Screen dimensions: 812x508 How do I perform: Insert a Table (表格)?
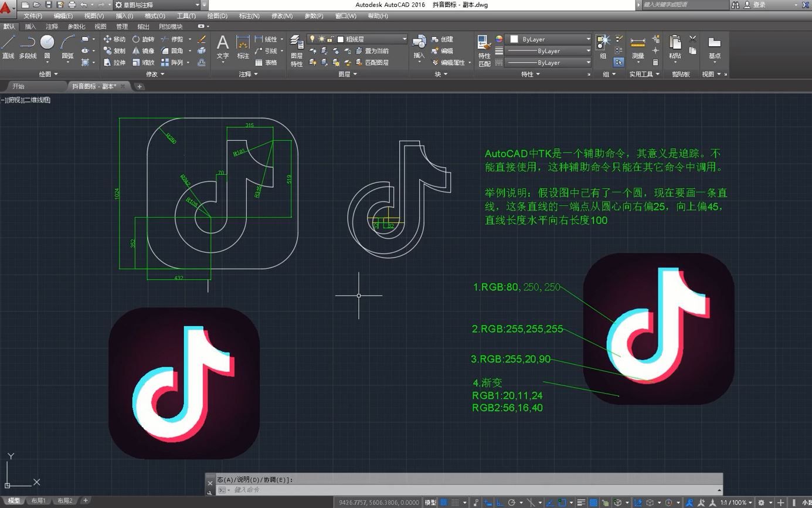coord(266,62)
